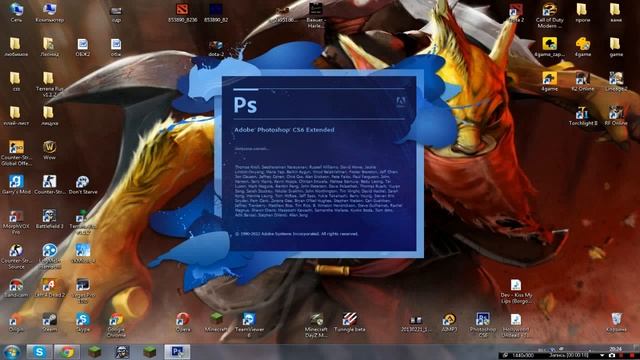The height and width of the screenshot is (360, 640).
Task: Select the Origin desktop shortcut
Action: (x=16, y=322)
